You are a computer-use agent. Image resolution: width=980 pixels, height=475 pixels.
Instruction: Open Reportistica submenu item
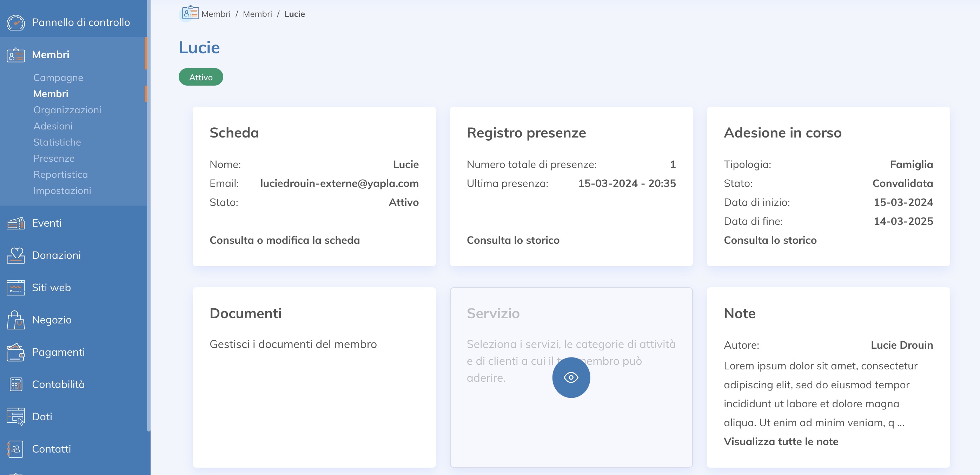point(60,175)
